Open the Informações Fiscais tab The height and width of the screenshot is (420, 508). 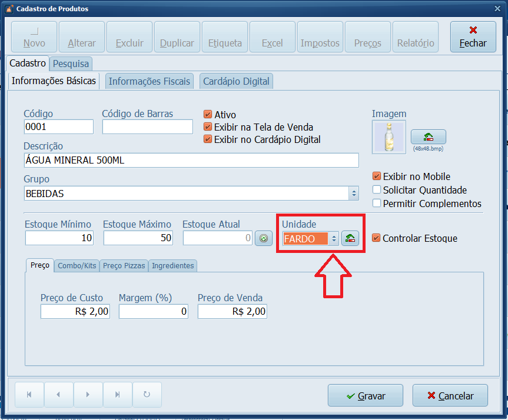pos(149,81)
